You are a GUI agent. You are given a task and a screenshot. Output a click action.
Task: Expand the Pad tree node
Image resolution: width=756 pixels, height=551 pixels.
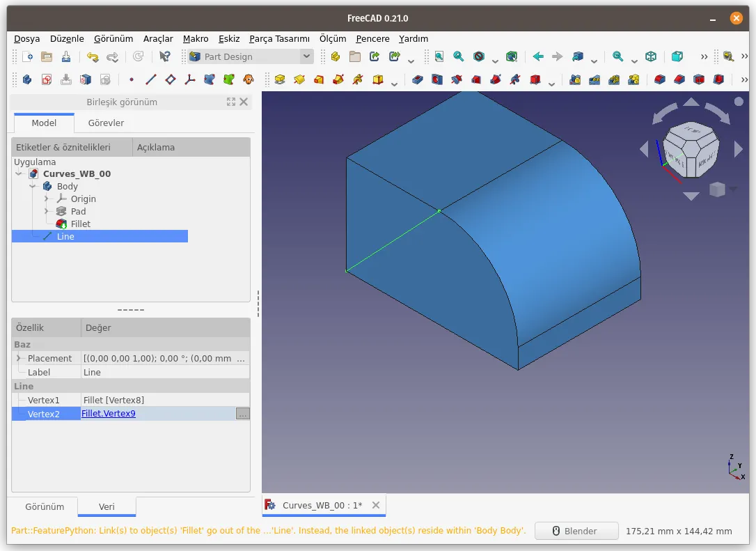point(47,211)
